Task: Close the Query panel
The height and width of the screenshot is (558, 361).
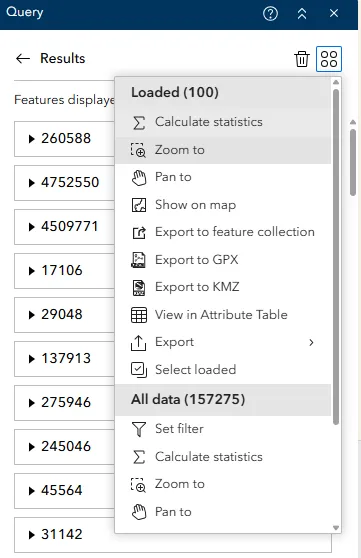Action: [x=334, y=13]
